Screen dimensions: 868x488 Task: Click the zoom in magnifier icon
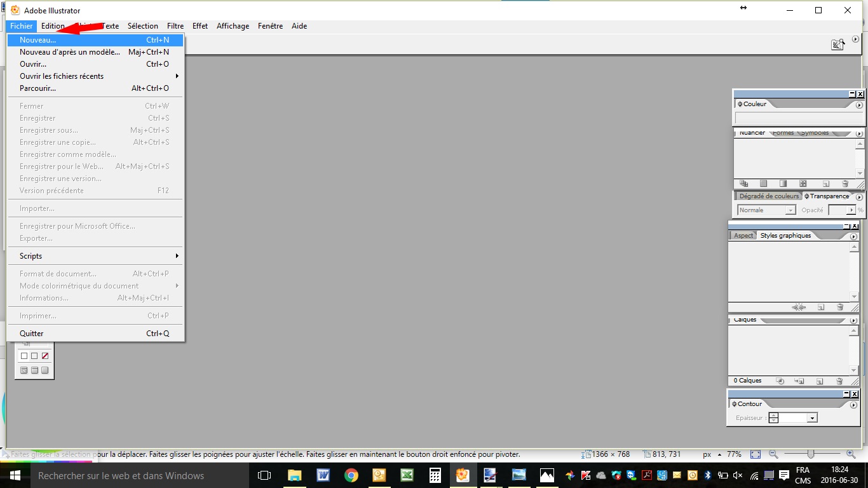[x=851, y=454]
